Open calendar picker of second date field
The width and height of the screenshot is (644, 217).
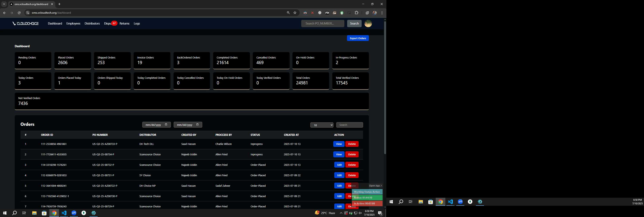click(x=197, y=125)
